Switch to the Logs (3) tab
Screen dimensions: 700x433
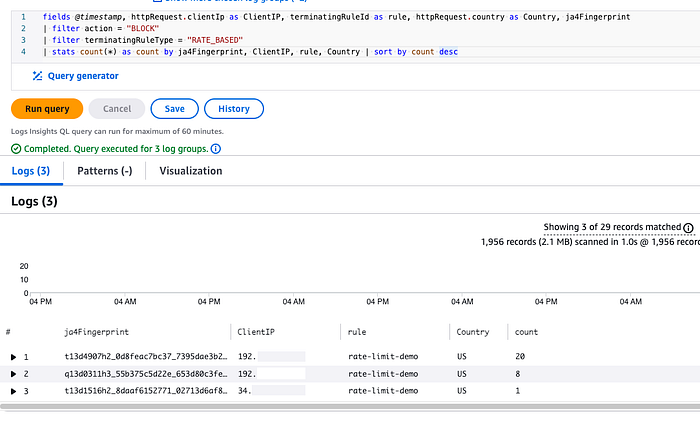pyautogui.click(x=31, y=171)
